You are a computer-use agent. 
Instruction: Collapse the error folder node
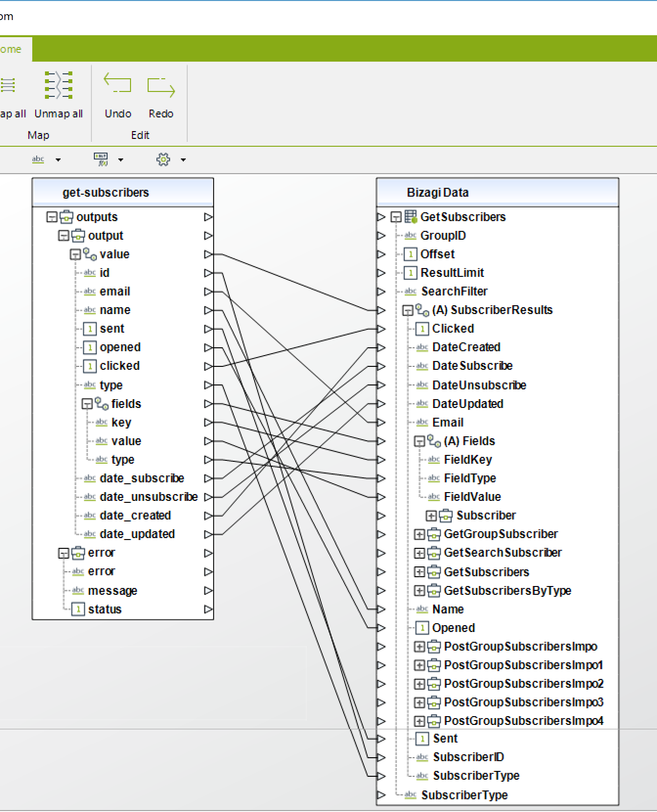[x=63, y=553]
